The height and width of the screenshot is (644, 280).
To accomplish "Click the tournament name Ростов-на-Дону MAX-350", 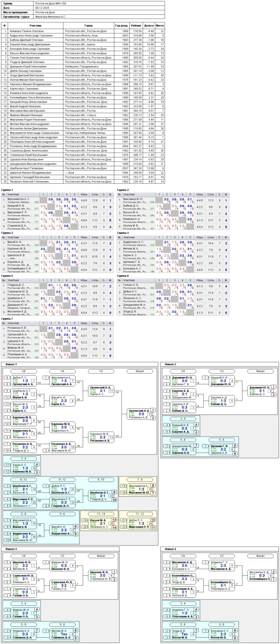I will click(49, 3).
